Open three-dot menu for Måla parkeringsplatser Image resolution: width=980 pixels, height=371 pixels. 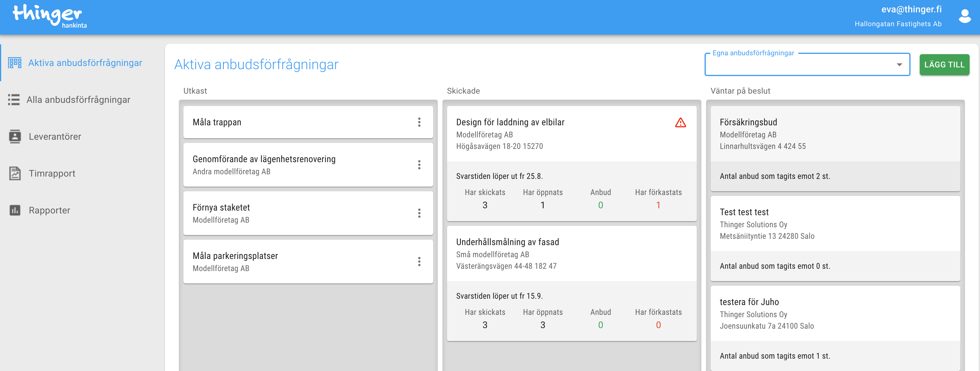pyautogui.click(x=419, y=261)
